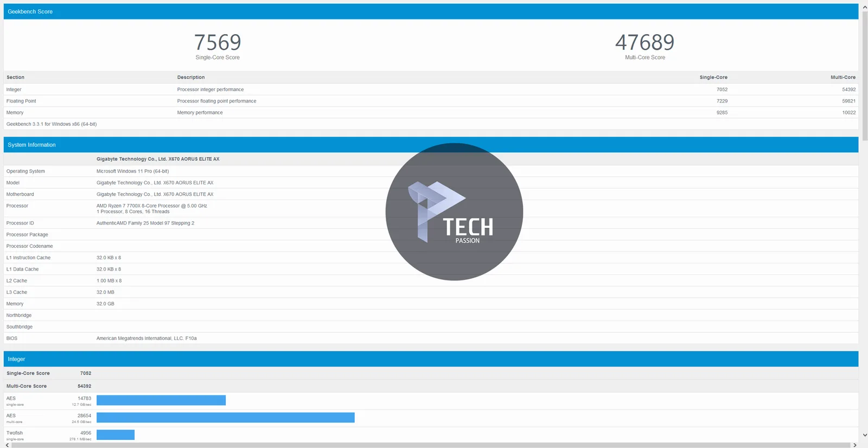Viewport: 868px width, 448px height.
Task: Select the multi-core score 47689
Action: [644, 42]
